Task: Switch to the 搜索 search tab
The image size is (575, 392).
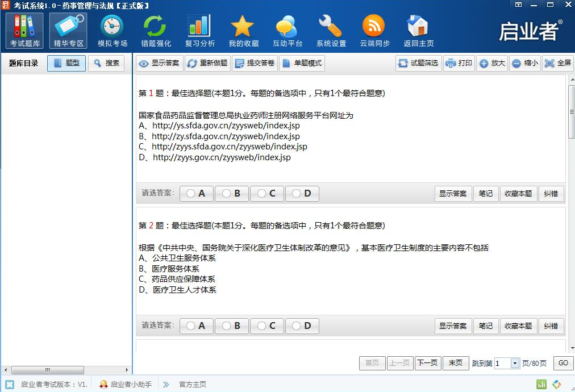Action: (106, 63)
